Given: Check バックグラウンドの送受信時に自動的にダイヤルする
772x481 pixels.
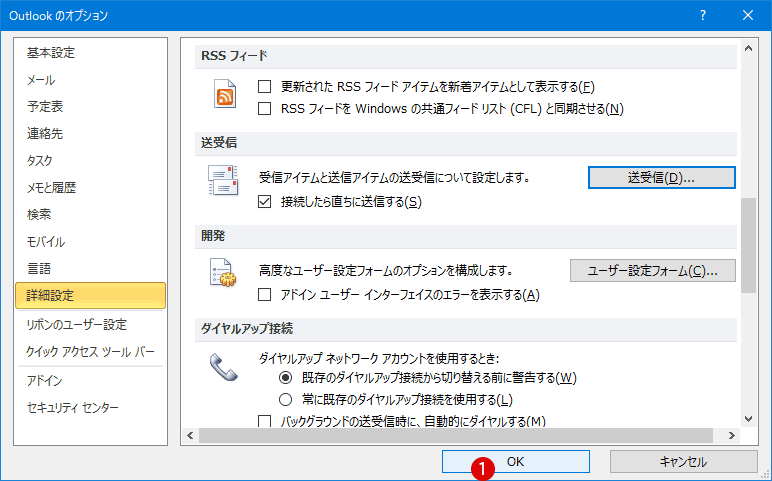Looking at the screenshot, I should [x=265, y=421].
